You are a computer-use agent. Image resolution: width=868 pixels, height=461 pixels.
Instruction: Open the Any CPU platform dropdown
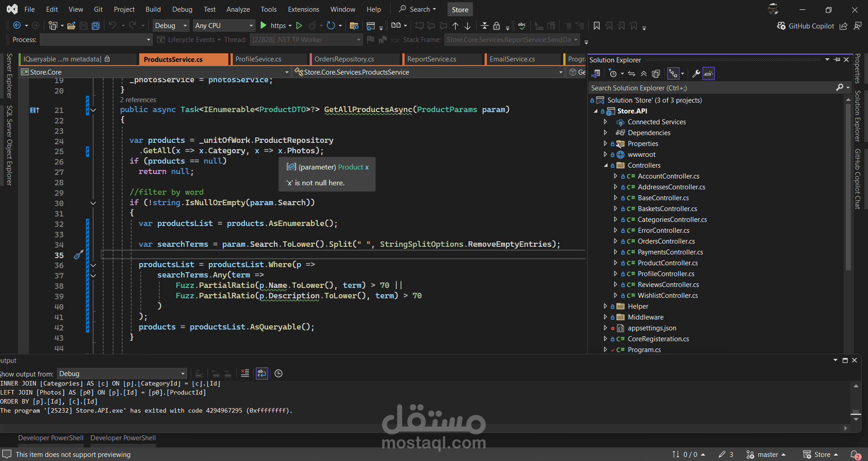[x=224, y=26]
